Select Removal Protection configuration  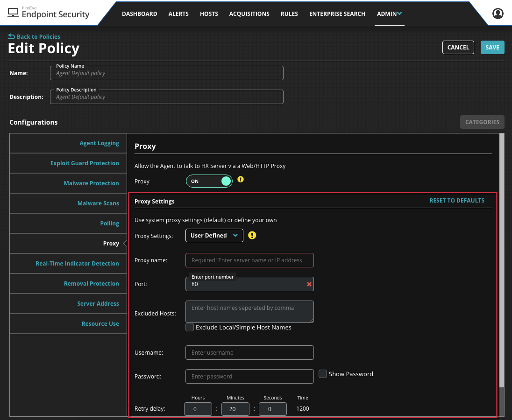pos(68,283)
